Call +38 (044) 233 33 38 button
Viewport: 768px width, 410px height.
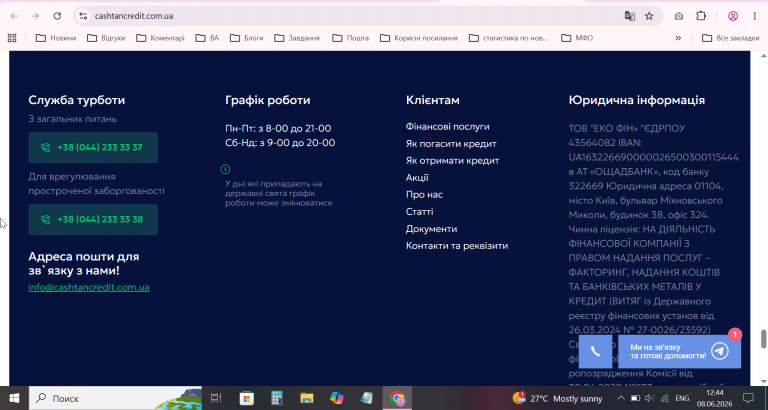click(93, 219)
